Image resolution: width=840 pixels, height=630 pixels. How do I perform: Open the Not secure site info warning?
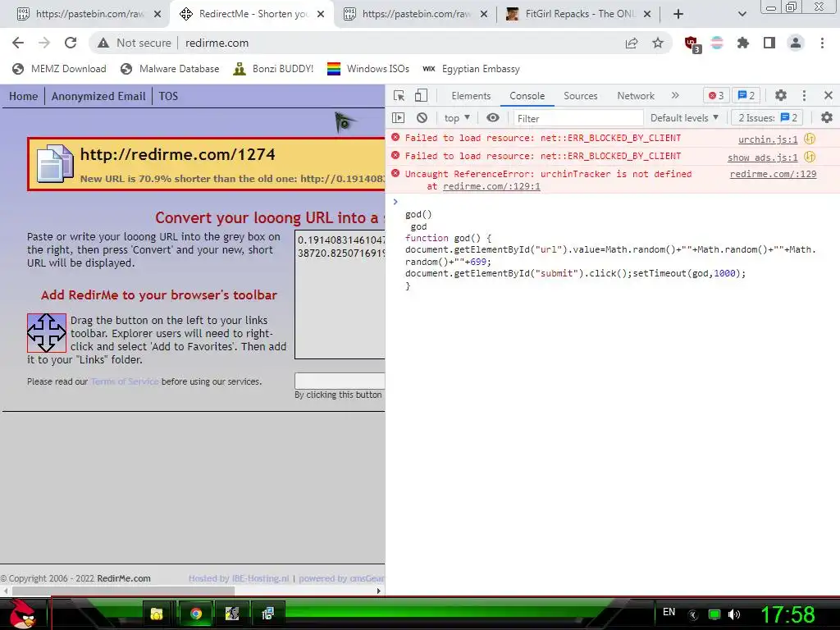click(x=135, y=43)
